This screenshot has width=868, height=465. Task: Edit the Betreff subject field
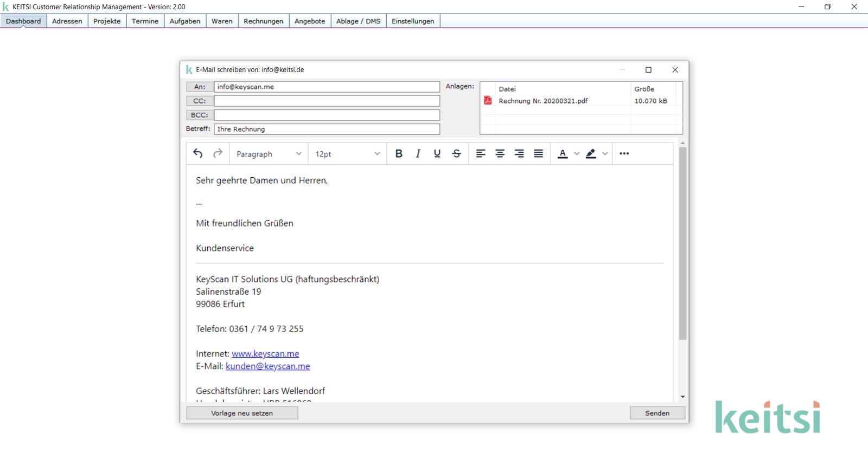327,129
